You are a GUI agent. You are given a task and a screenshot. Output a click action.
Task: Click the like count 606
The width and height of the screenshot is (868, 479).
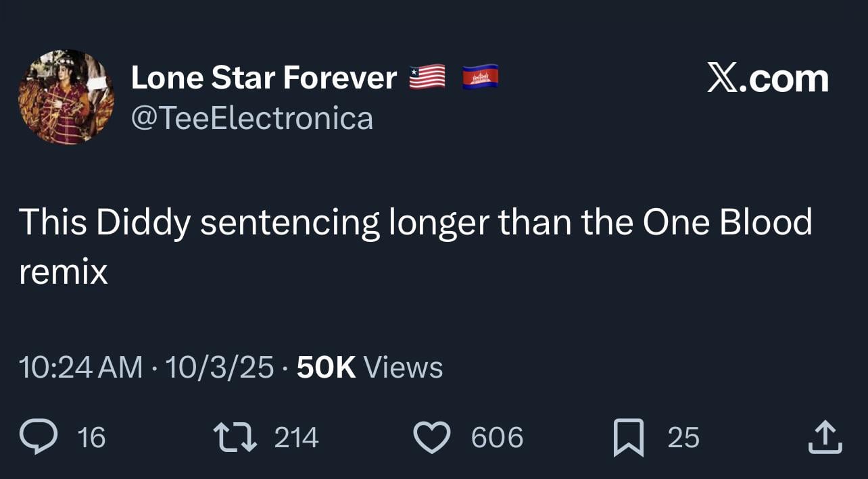[497, 438]
